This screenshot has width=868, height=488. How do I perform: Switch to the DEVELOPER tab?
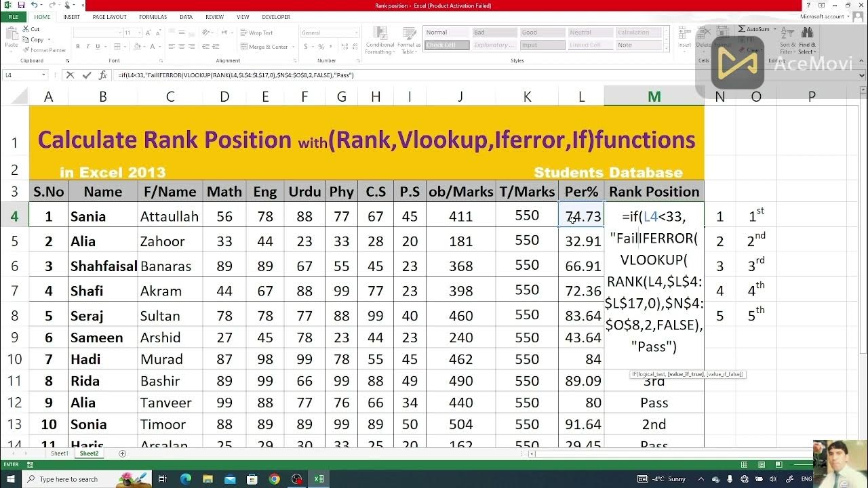pos(275,17)
